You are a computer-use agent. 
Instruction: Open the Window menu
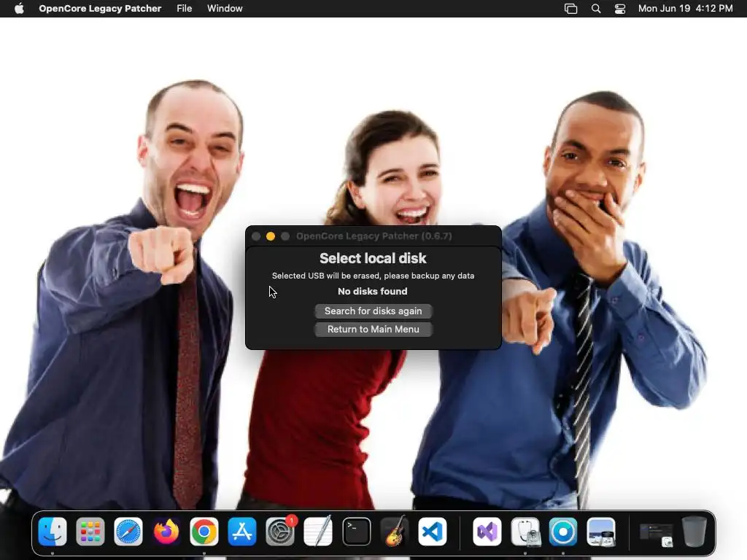[225, 9]
